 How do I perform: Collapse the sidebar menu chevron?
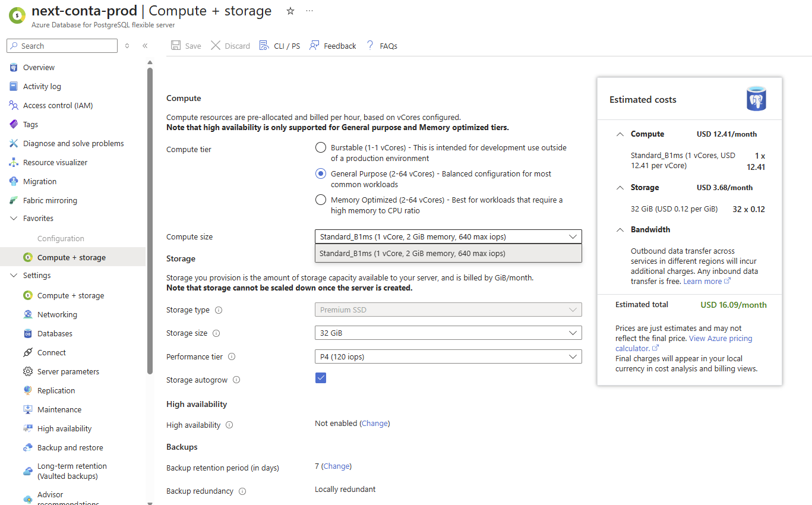145,46
